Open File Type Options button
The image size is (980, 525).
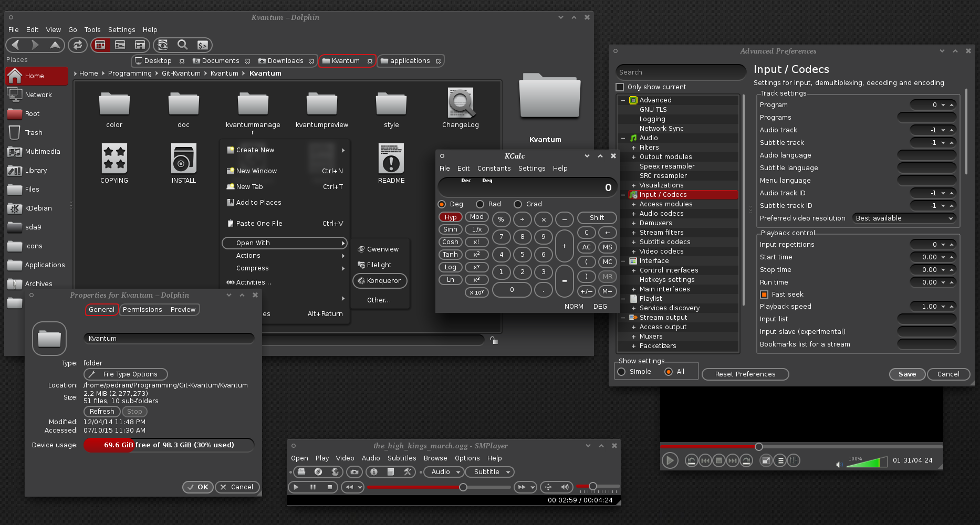[126, 374]
